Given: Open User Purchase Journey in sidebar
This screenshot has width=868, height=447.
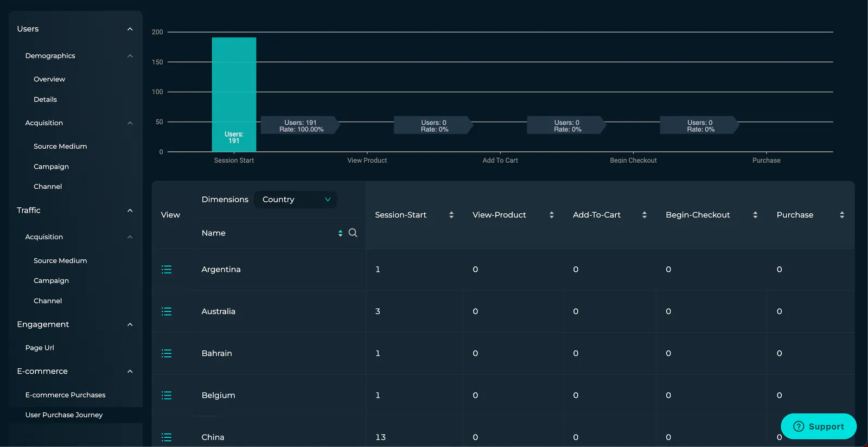Looking at the screenshot, I should tap(64, 415).
